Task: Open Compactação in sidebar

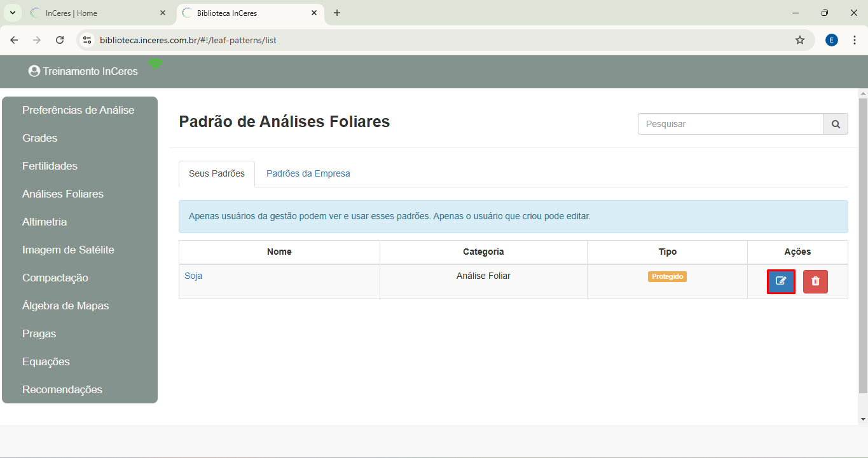Action: tap(55, 278)
